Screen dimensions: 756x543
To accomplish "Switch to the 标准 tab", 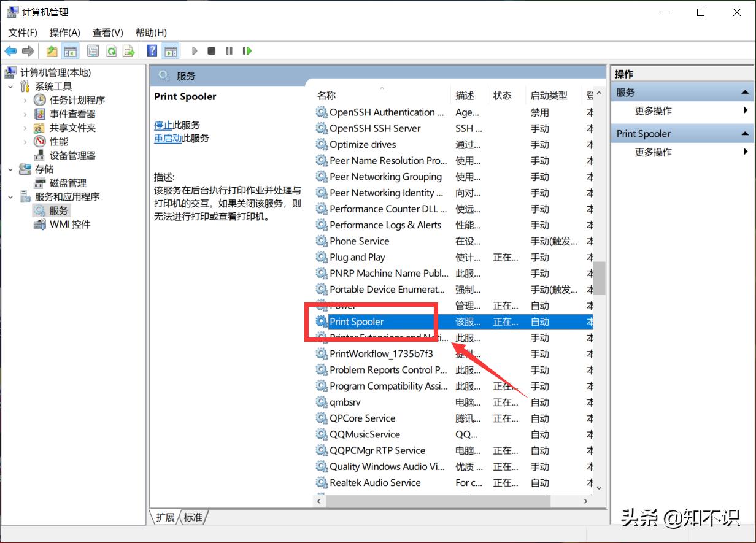I will [x=193, y=517].
